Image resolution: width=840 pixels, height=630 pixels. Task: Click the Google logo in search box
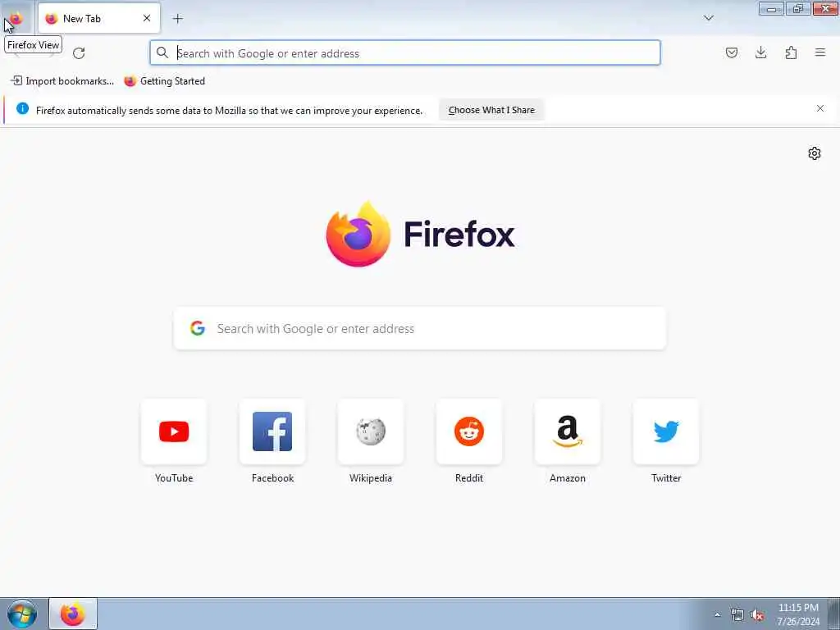pos(198,328)
